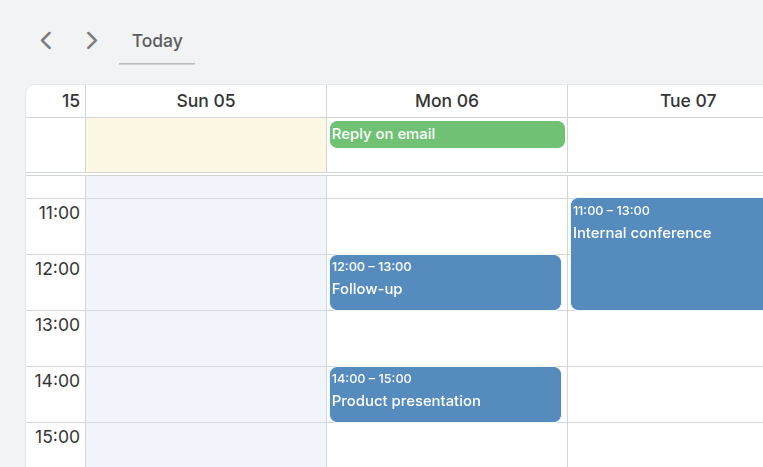Click the week number 15 cell
Viewport: 763px width, 467px height.
[x=56, y=101]
